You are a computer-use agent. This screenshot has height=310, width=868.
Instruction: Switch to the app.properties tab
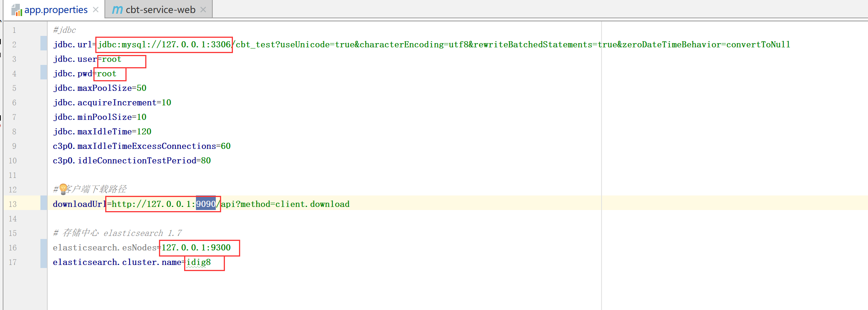pos(56,10)
